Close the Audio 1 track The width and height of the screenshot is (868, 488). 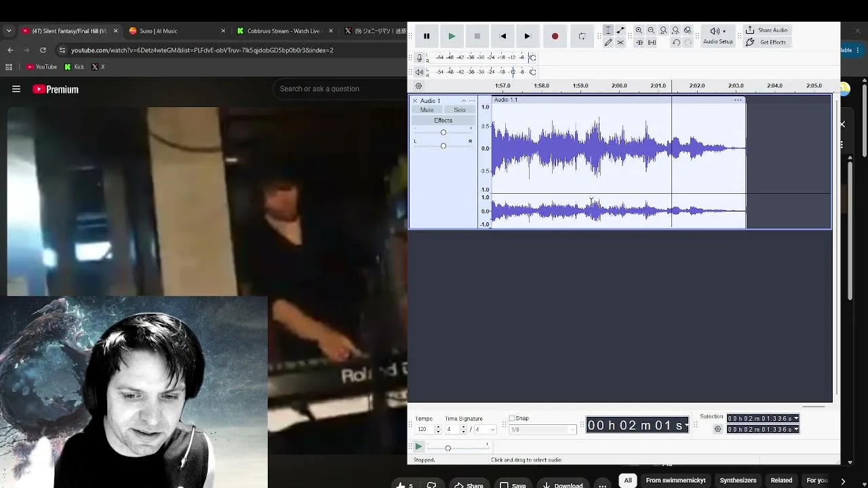coord(415,101)
